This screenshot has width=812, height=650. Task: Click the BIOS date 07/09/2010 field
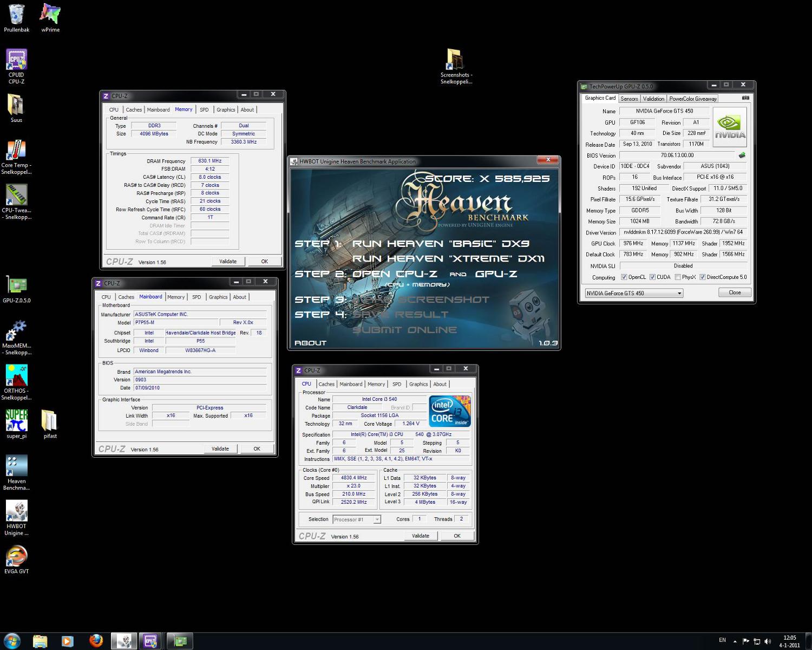(200, 388)
